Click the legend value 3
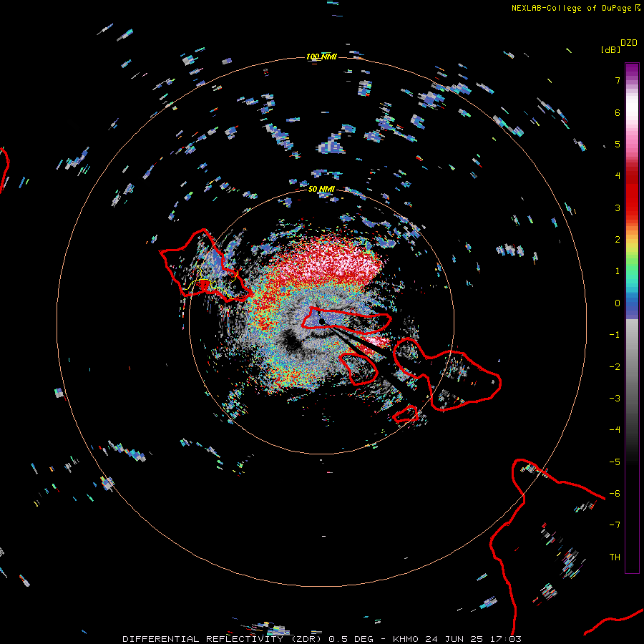This screenshot has width=644, height=644. (618, 208)
